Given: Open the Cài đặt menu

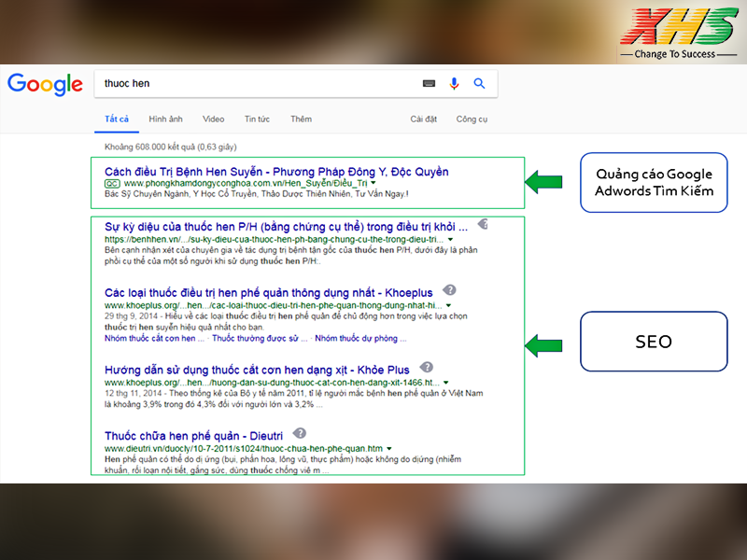Looking at the screenshot, I should click(423, 119).
